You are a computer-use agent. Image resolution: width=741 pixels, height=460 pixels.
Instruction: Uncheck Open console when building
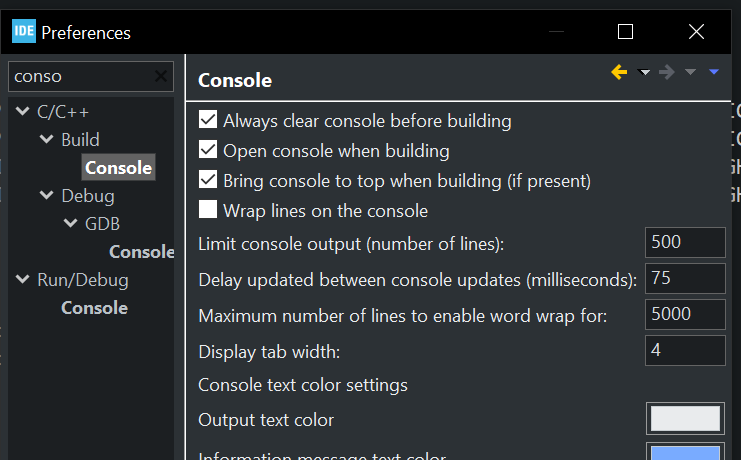point(208,151)
